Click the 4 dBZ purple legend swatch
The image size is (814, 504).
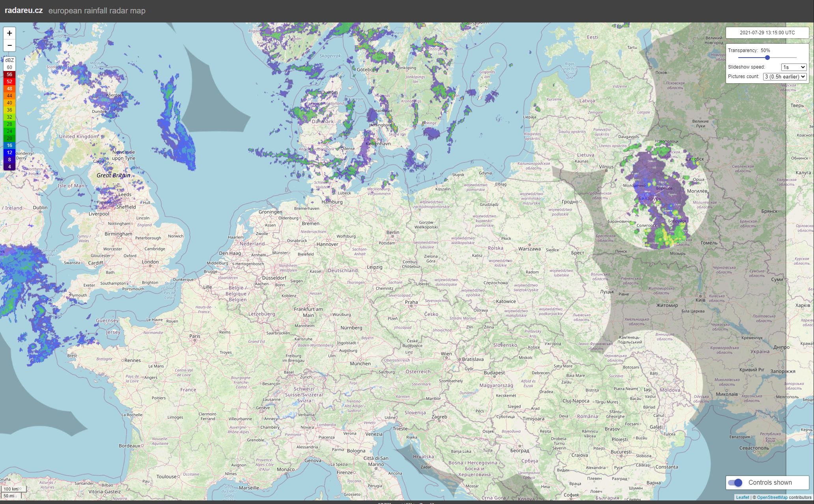click(9, 167)
